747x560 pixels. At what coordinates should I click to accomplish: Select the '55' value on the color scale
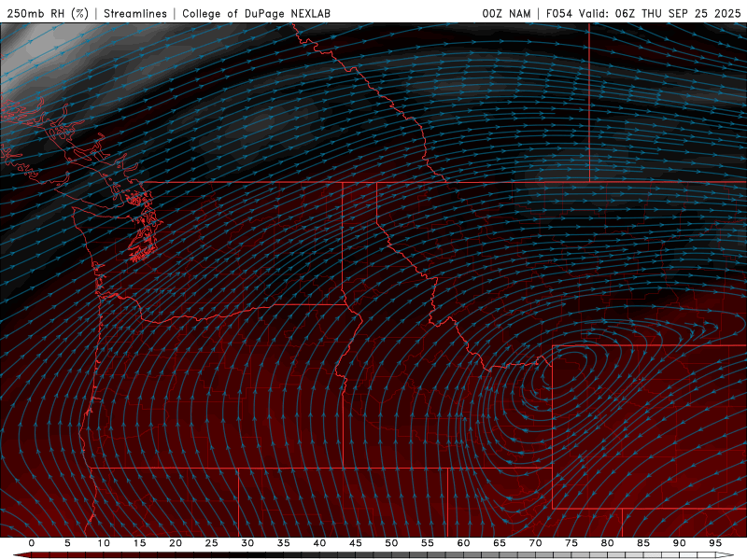click(x=428, y=543)
